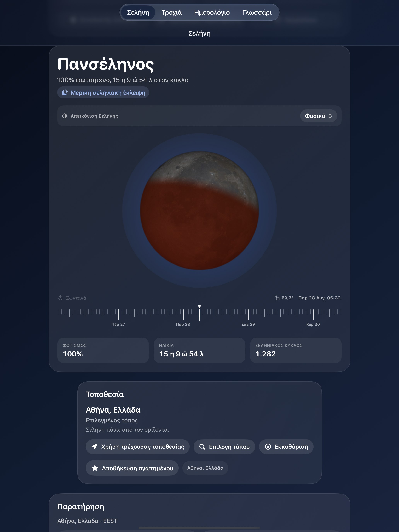
Task: Click the rotation angle icon beside 50,3°
Action: [277, 298]
